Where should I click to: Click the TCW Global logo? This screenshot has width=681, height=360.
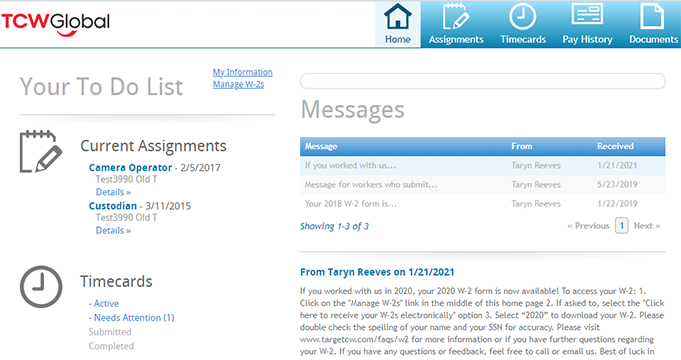pyautogui.click(x=56, y=24)
